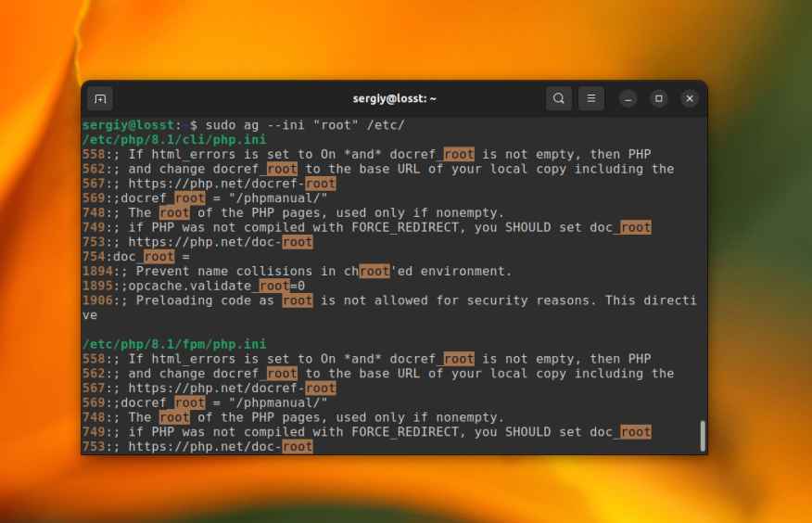The height and width of the screenshot is (523, 812).
Task: Click the /etc/php/8.1/fpm/php.ini file path
Action: 173,344
